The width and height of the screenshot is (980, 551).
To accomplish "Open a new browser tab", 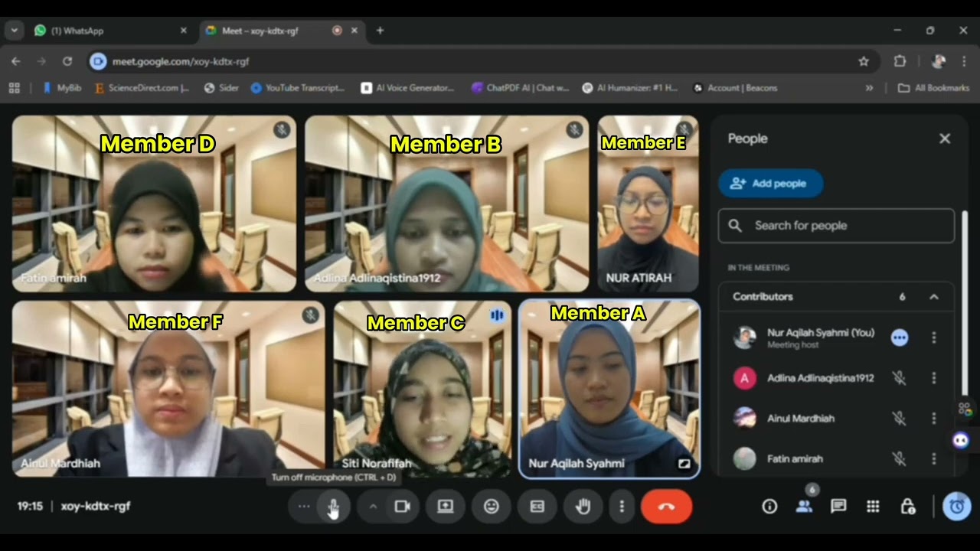I will (380, 31).
